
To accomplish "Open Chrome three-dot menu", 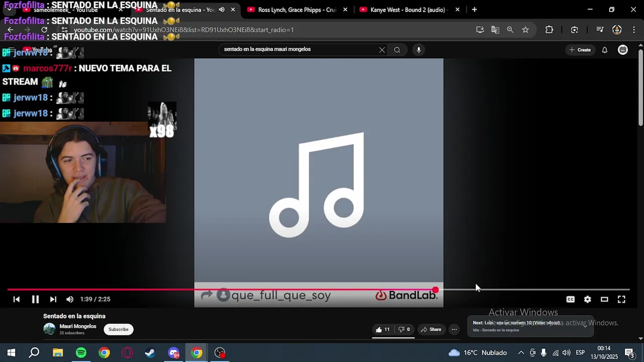I will [634, 30].
